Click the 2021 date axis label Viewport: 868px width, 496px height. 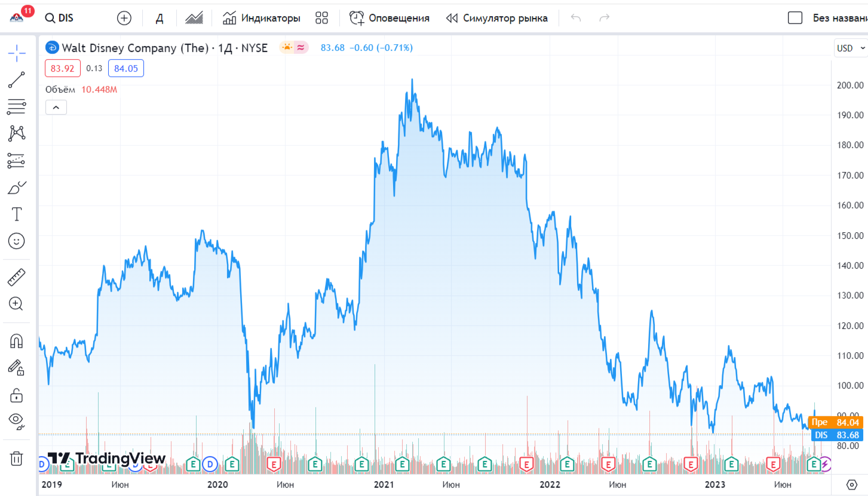[x=384, y=484]
